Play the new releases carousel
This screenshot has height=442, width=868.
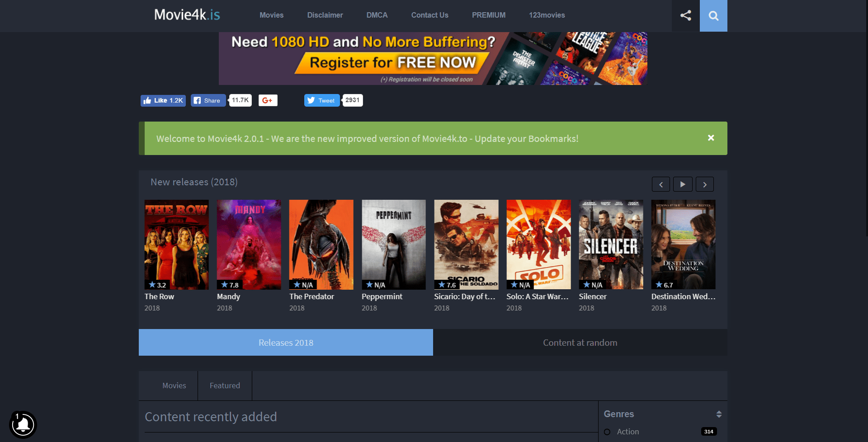683,184
